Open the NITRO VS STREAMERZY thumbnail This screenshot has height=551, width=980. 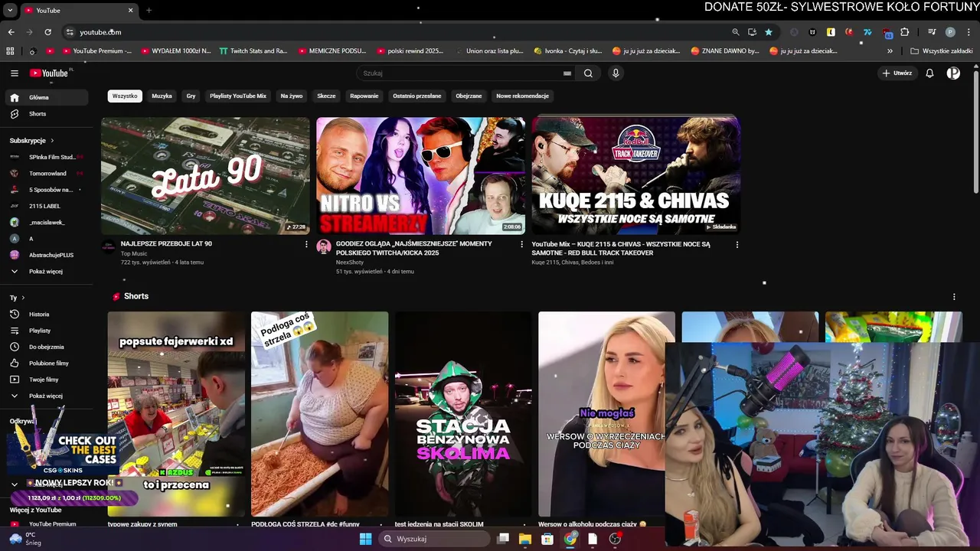click(x=421, y=176)
